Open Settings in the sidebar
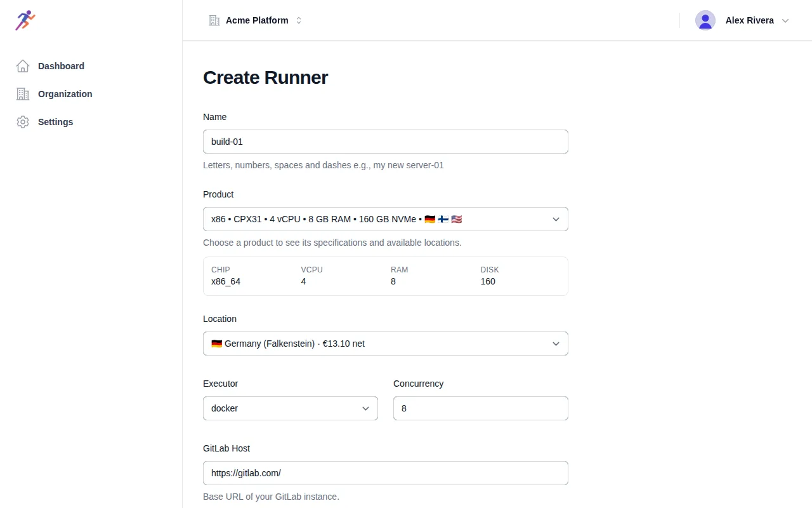The image size is (812, 508). tap(91, 122)
